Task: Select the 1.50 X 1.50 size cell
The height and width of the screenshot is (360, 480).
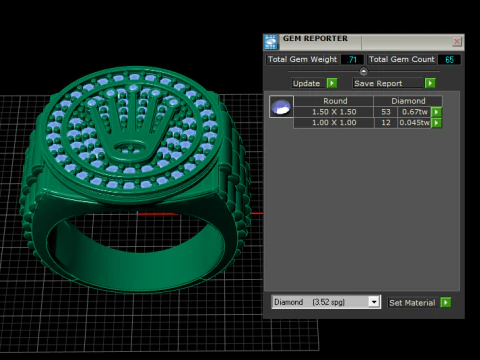Action: (x=334, y=112)
